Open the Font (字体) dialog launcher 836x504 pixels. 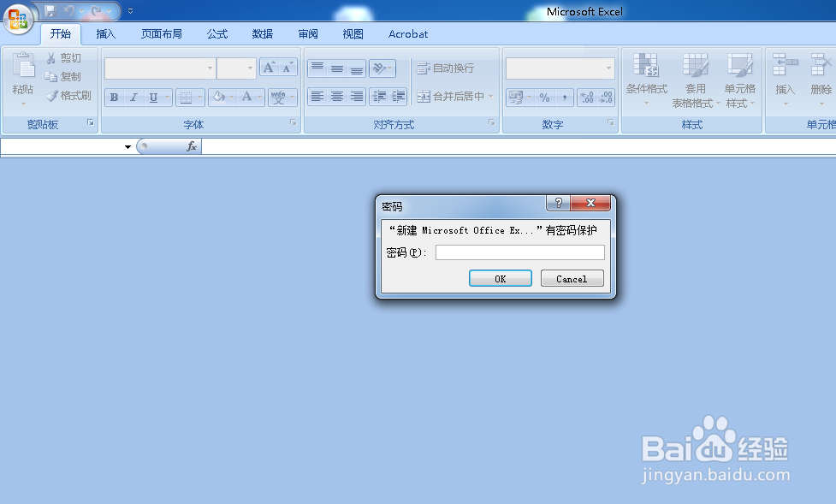293,122
